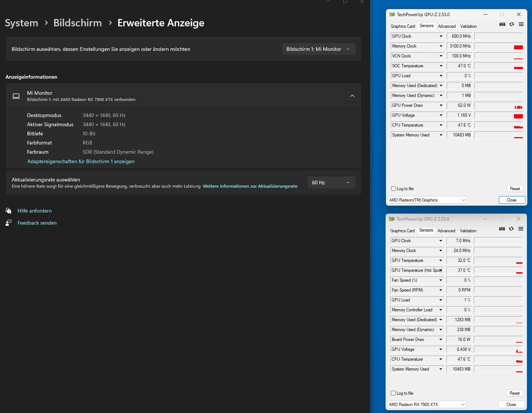This screenshot has width=532, height=413.
Task: Collapse the Mi Monitor info section
Action: [352, 96]
